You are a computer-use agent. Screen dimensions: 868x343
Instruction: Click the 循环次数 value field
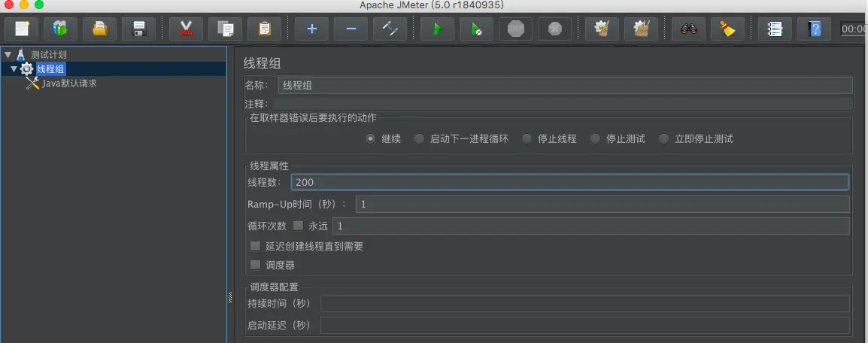(x=590, y=226)
